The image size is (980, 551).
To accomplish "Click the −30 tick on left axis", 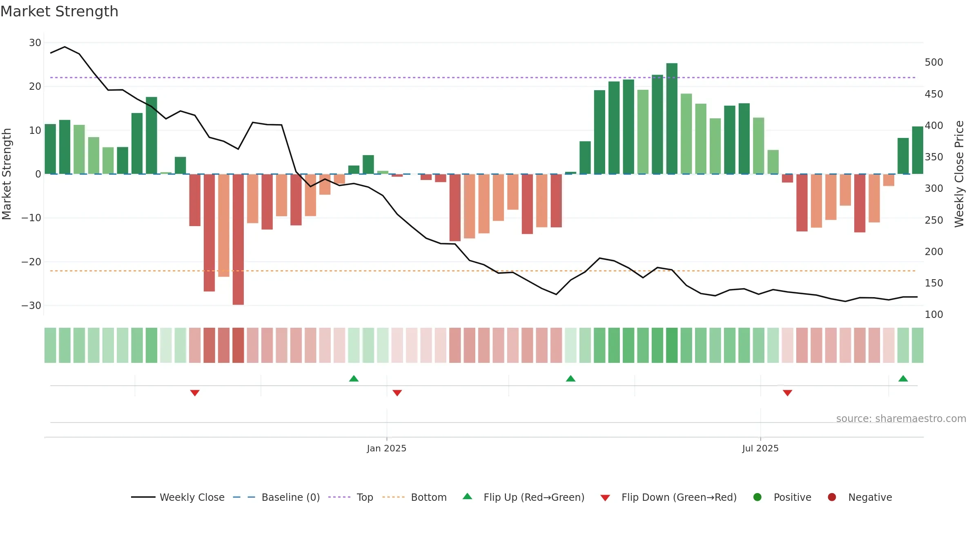I will (x=31, y=305).
